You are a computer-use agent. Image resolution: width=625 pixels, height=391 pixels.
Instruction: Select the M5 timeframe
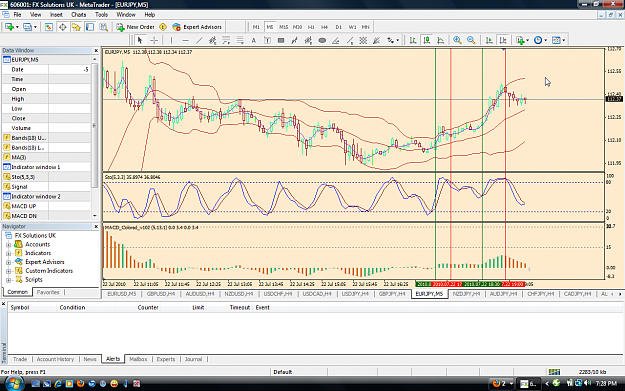(x=270, y=27)
